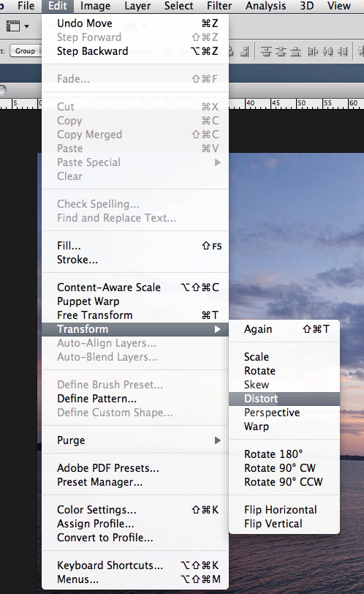Choose Stroke... from the Edit menu
Image resolution: width=364 pixels, height=594 pixels.
tap(135, 260)
